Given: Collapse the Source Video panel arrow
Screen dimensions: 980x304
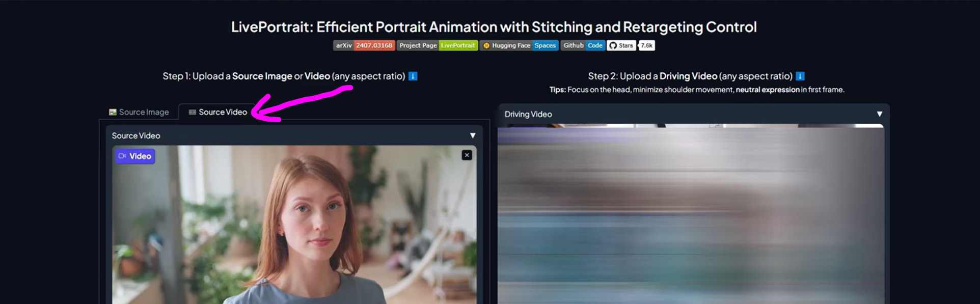Looking at the screenshot, I should click(x=473, y=135).
